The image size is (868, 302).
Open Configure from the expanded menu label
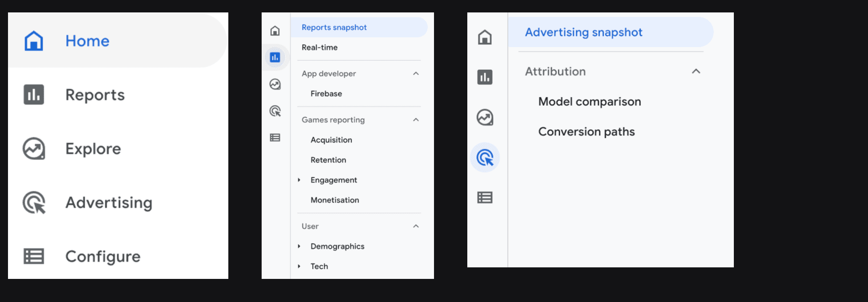click(x=103, y=257)
